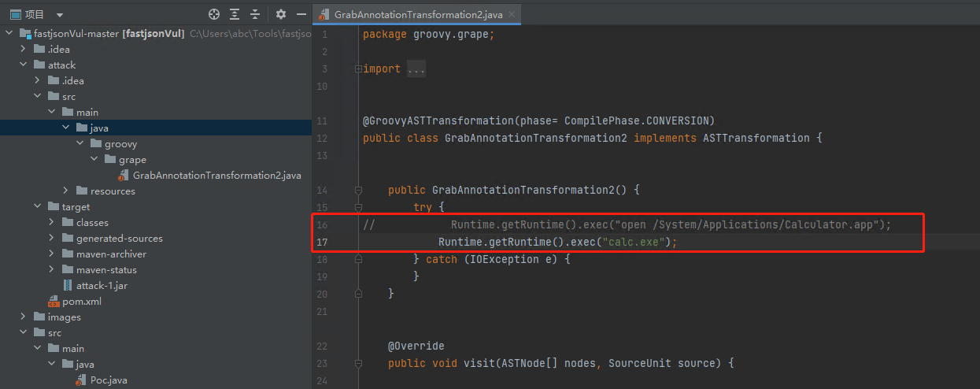Open project panel settings gear
The height and width of the screenshot is (389, 980).
(x=281, y=14)
